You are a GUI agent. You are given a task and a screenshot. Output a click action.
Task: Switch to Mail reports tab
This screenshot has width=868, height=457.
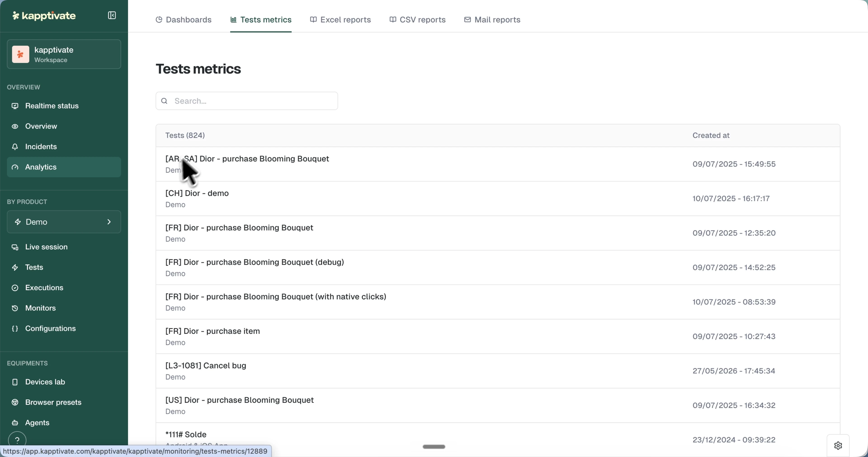492,19
